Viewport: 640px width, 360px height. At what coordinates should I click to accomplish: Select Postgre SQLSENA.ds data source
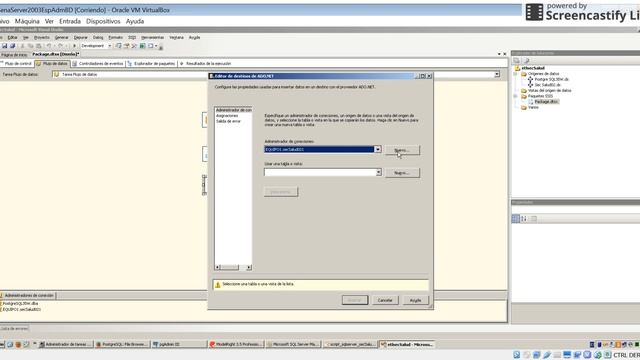tap(551, 79)
